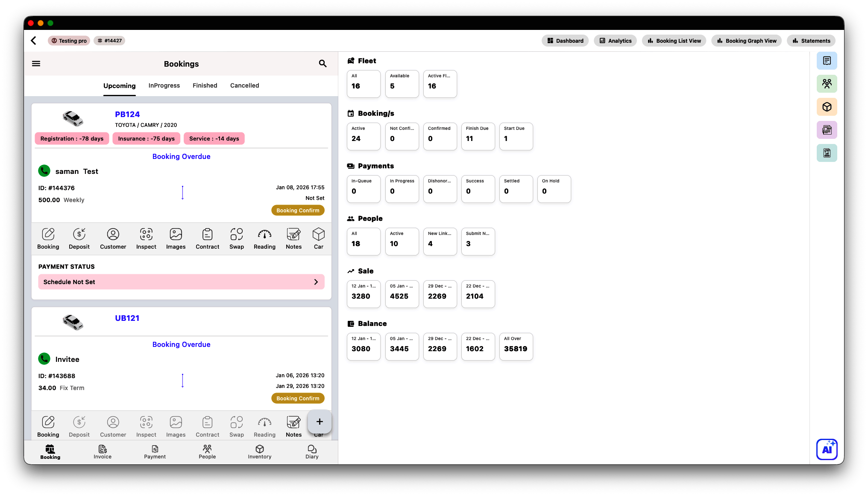Screen dimensions: 868x496
Task: Click the Finish Due 11 stat card
Action: (478, 136)
